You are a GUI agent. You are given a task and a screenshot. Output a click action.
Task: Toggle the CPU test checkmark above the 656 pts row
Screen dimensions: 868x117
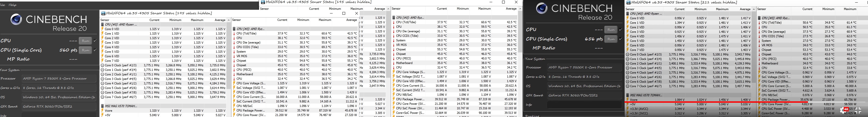(621, 30)
